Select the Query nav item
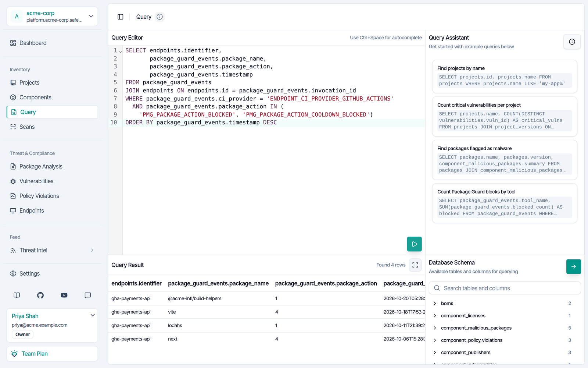The image size is (588, 368). 52,112
